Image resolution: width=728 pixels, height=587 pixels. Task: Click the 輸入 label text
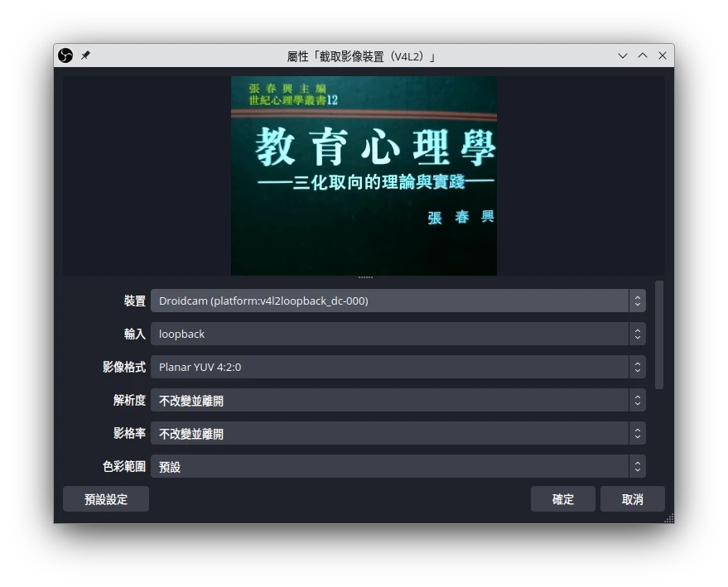pyautogui.click(x=135, y=334)
